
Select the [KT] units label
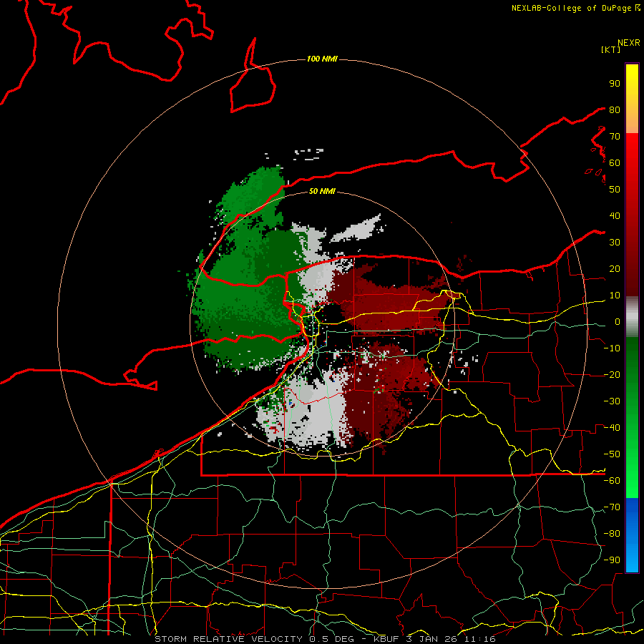pos(611,49)
